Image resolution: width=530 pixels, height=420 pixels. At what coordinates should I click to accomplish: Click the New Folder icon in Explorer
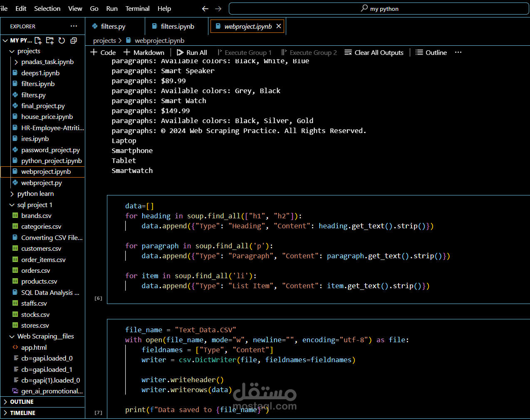click(50, 40)
